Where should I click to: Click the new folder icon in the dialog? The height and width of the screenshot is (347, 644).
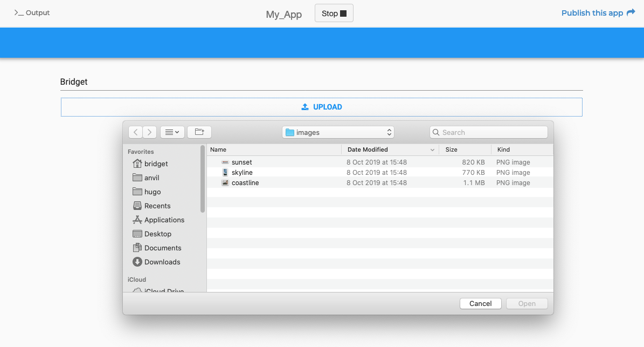click(199, 132)
